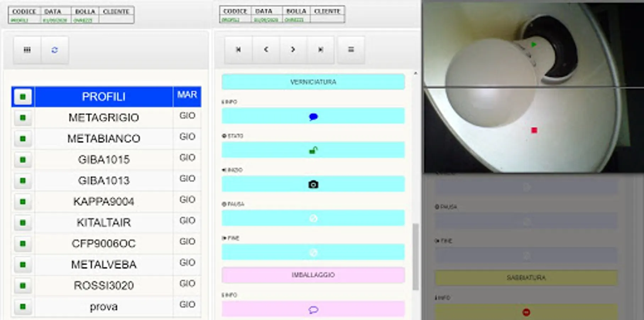Click DATA header in left info table
644x320 pixels.
pyautogui.click(x=53, y=11)
